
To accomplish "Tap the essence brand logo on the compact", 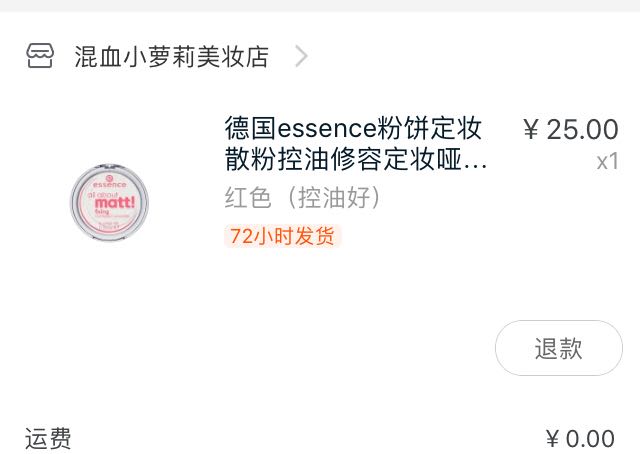I will click(x=109, y=182).
